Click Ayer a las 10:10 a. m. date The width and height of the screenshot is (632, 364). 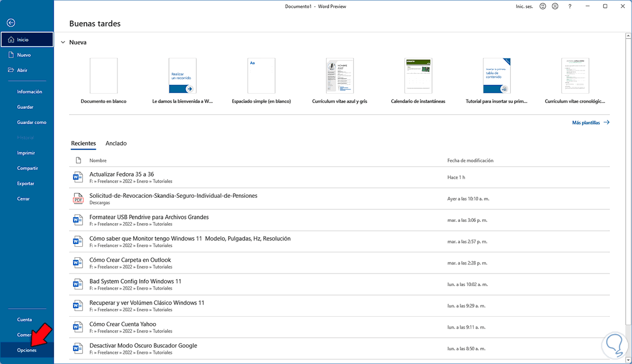(469, 199)
